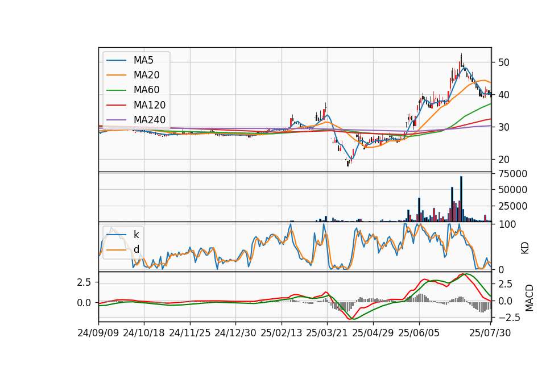Click the green MA60 legend line swatch
The width and height of the screenshot is (546, 392).
[x=116, y=90]
